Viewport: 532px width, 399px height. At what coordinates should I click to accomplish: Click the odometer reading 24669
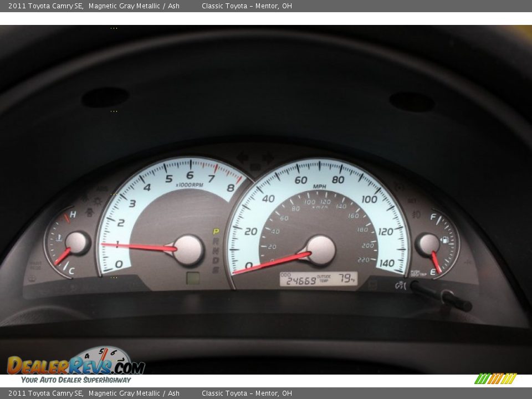coord(301,281)
